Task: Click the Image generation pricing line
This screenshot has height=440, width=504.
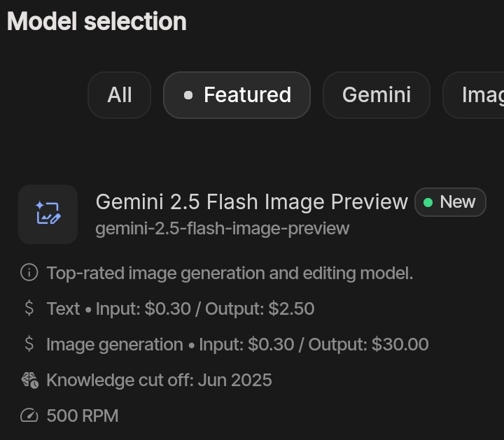Action: (x=237, y=344)
